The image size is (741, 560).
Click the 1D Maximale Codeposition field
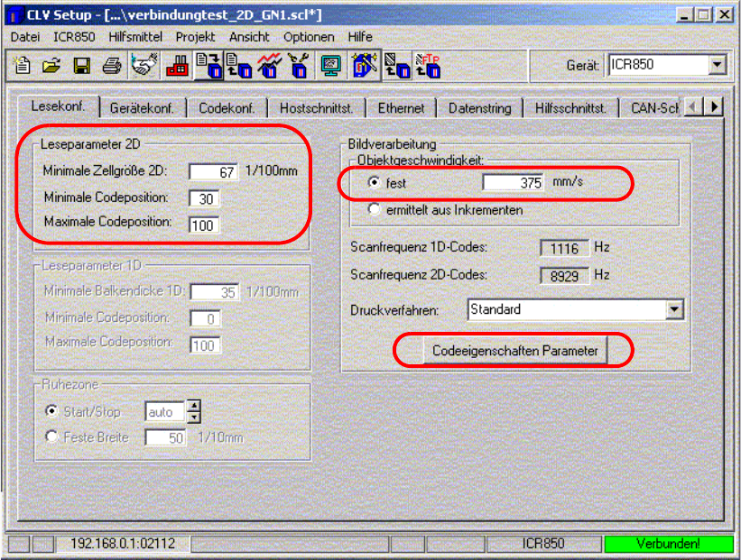205,345
